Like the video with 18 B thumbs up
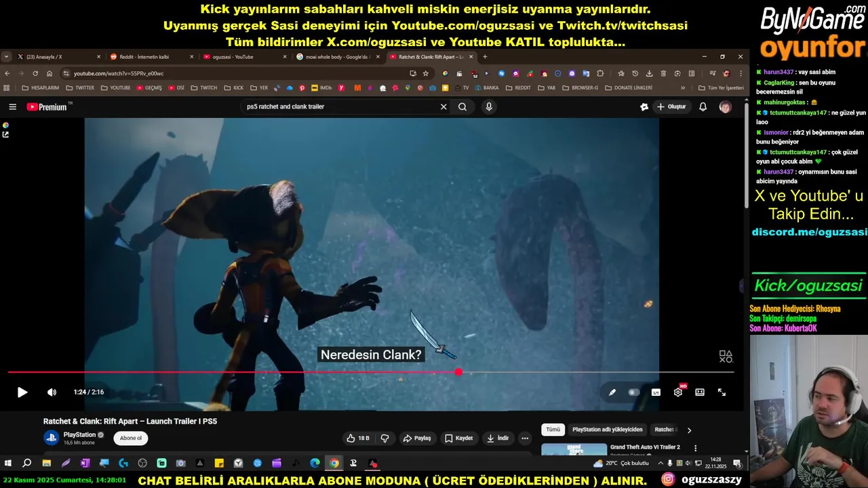 coord(357,438)
